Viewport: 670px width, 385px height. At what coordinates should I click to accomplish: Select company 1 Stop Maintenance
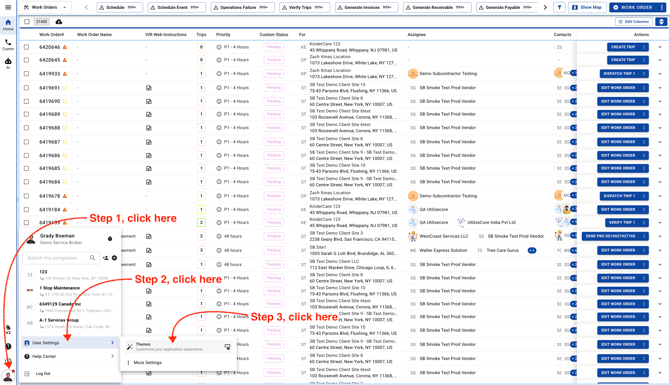pos(71,291)
